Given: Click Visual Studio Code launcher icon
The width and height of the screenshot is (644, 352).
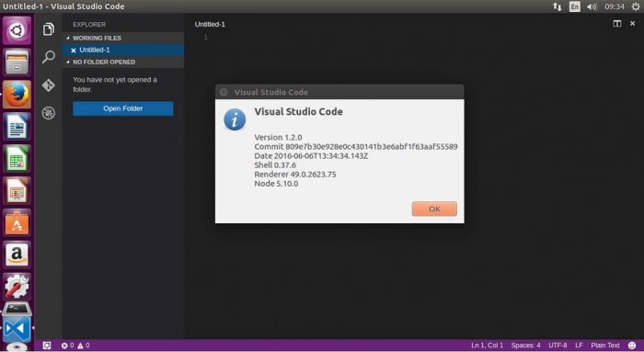Looking at the screenshot, I should coord(17,329).
